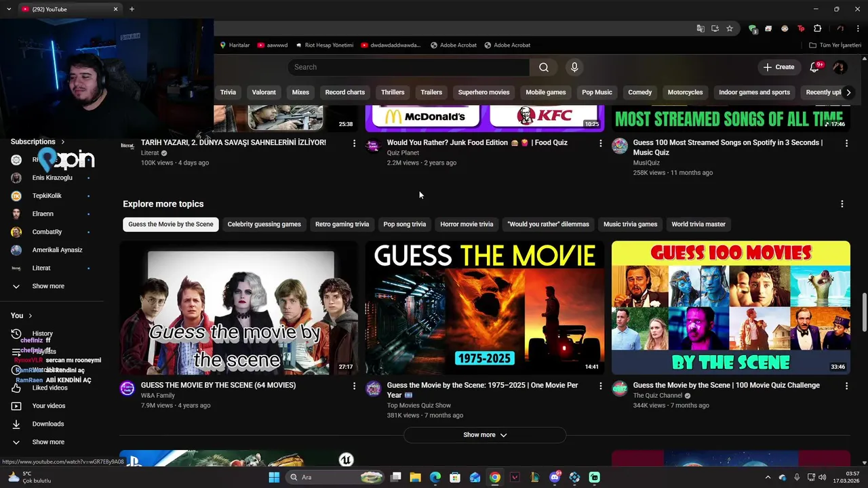This screenshot has width=868, height=488.
Task: Select the Trivia category chip
Action: click(228, 92)
